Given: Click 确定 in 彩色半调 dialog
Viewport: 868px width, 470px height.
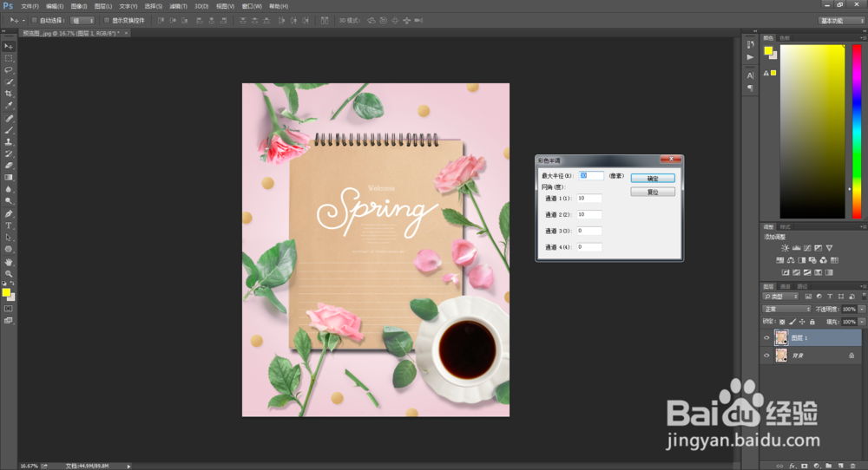Looking at the screenshot, I should [x=653, y=178].
